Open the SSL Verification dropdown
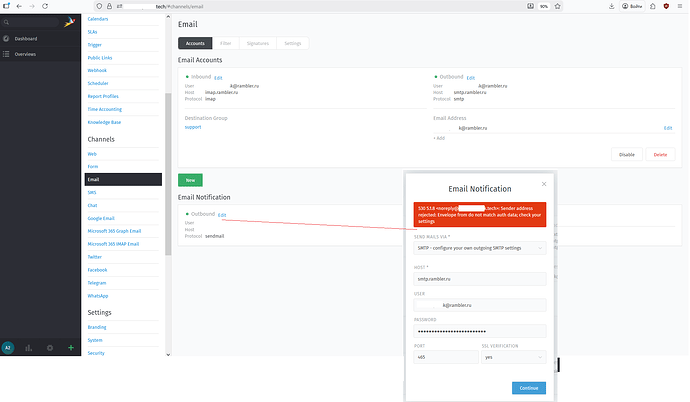690x402 pixels. (x=513, y=356)
